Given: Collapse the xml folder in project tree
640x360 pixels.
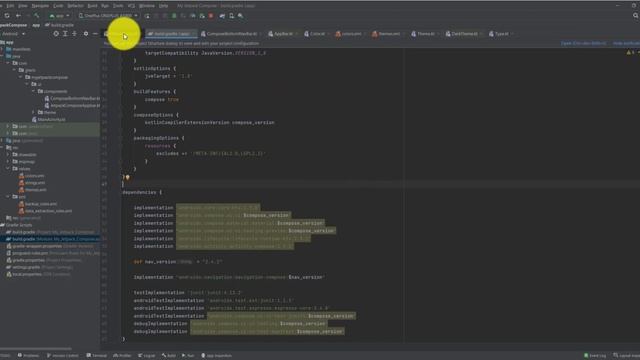Looking at the screenshot, I should [x=8, y=197].
